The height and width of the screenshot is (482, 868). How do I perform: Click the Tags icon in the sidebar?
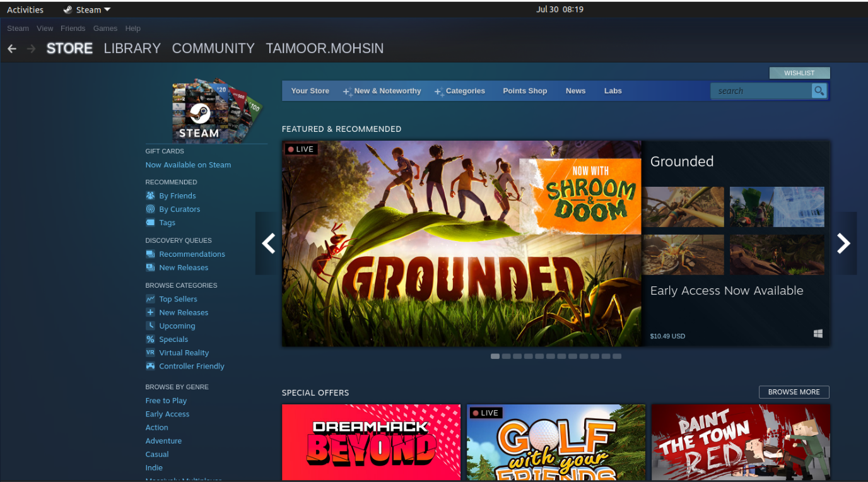pos(150,222)
